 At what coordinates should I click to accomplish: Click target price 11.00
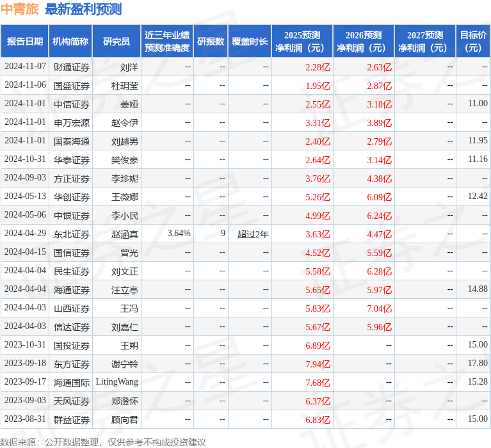pos(478,103)
